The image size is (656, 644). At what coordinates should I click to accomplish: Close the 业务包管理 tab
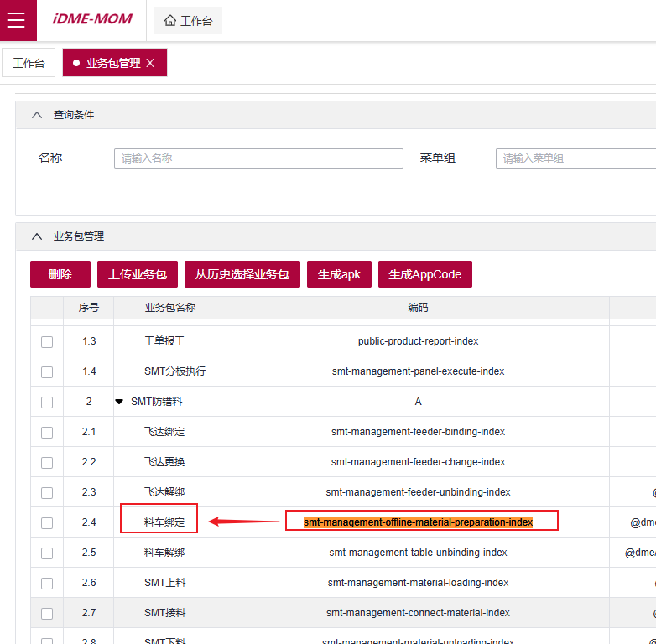pyautogui.click(x=150, y=63)
